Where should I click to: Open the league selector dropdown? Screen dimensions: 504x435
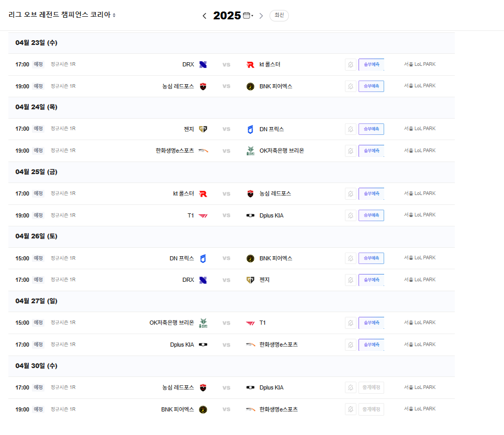[62, 15]
